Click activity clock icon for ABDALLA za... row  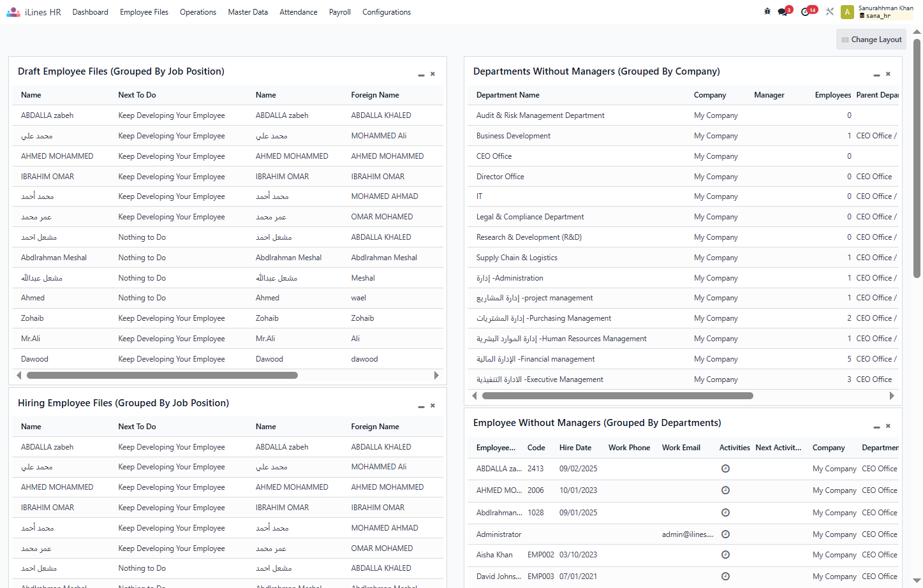pyautogui.click(x=725, y=469)
